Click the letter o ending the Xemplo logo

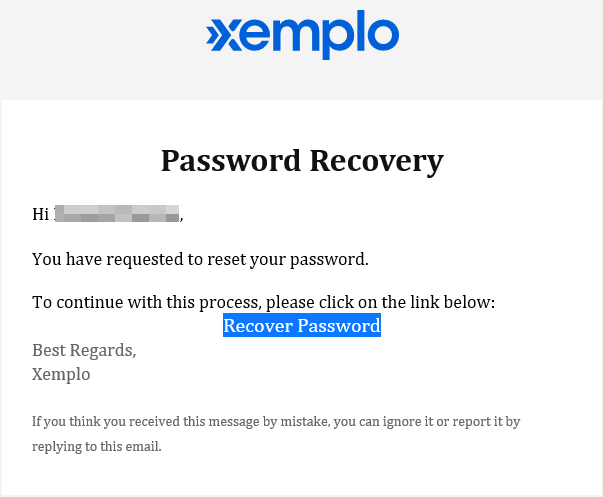383,34
